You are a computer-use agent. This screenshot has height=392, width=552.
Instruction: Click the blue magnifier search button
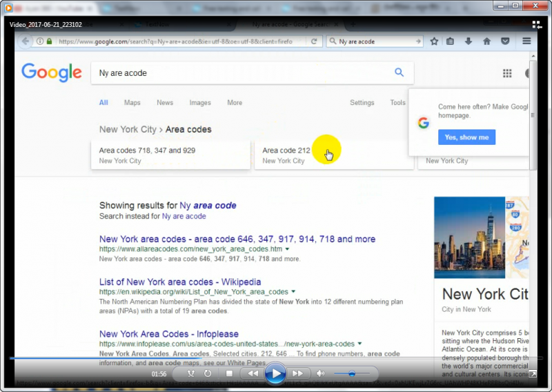(x=399, y=72)
